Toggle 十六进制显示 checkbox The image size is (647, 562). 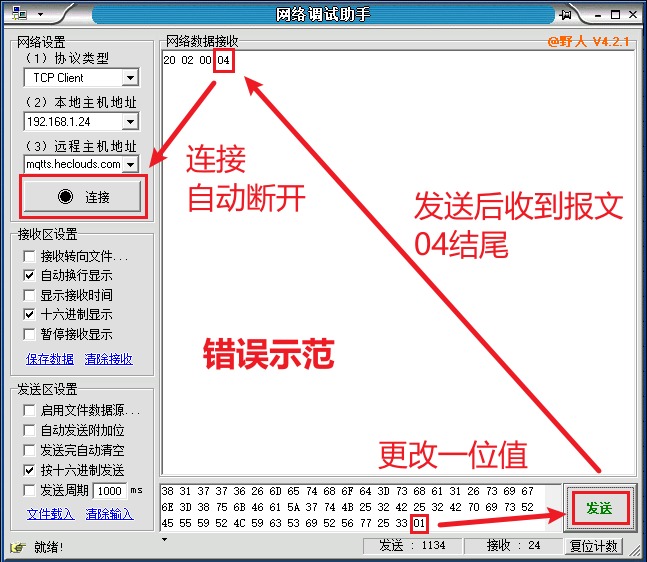point(29,314)
